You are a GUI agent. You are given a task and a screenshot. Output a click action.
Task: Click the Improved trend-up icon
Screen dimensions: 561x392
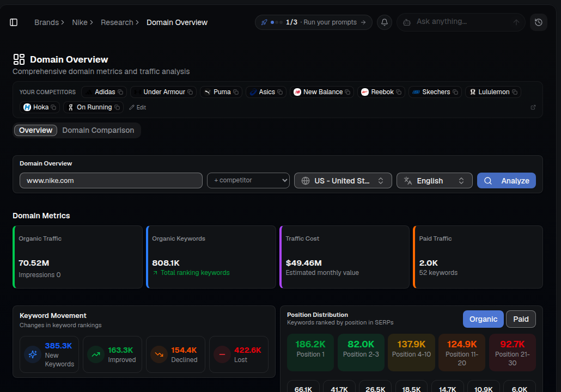(x=96, y=354)
